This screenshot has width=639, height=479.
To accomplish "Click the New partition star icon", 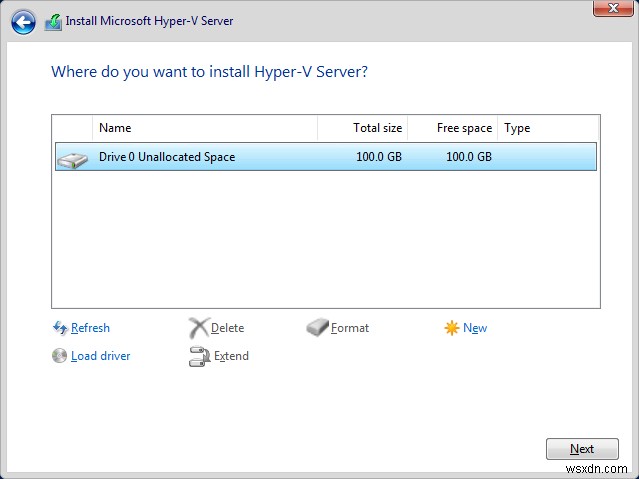I will coord(452,328).
